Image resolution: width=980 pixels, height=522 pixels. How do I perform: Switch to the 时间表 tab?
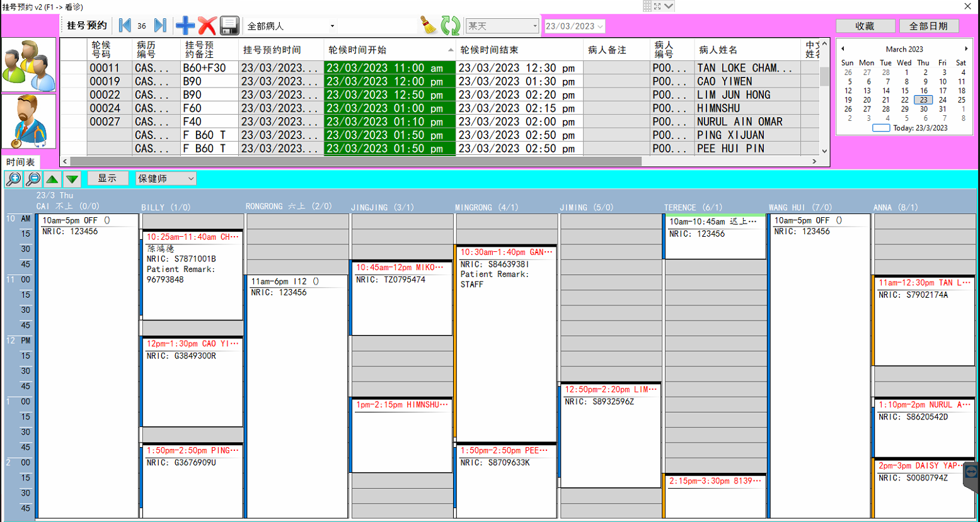(x=21, y=162)
